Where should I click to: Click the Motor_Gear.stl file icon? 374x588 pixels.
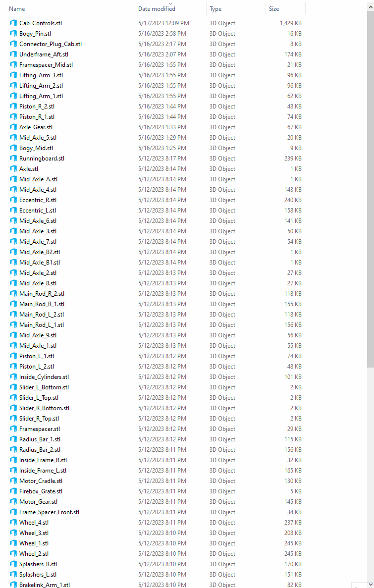tap(13, 501)
